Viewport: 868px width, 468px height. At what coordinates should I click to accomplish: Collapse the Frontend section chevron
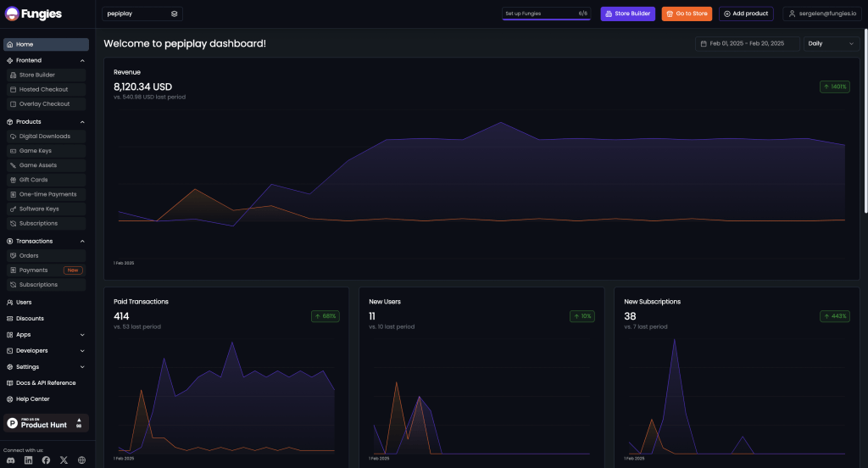82,60
